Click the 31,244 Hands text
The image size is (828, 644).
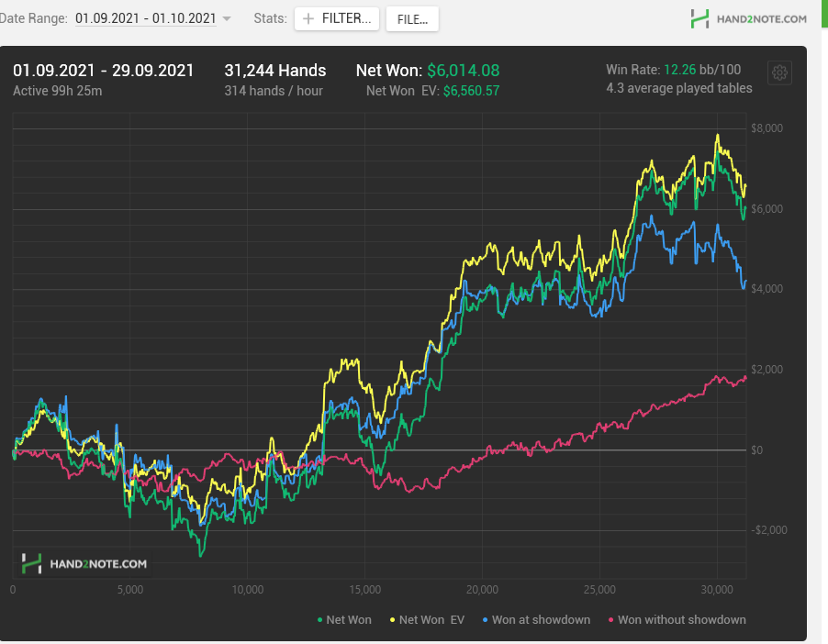pyautogui.click(x=275, y=71)
